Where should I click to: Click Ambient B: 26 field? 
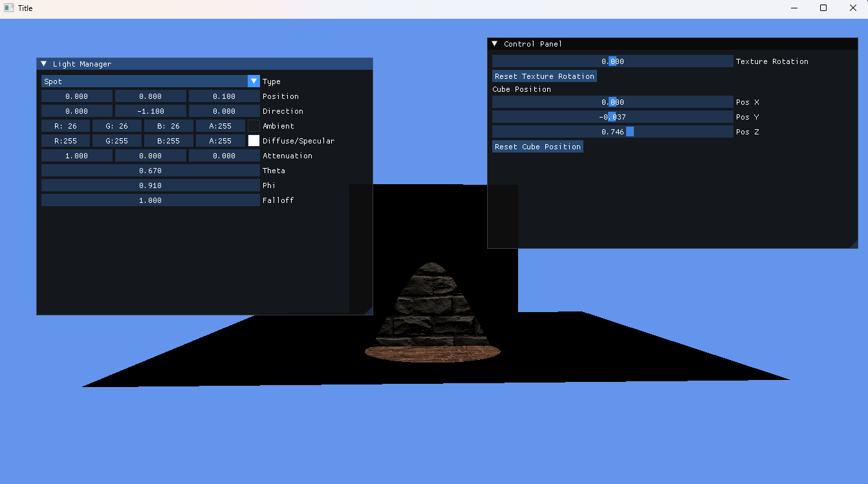coord(169,126)
